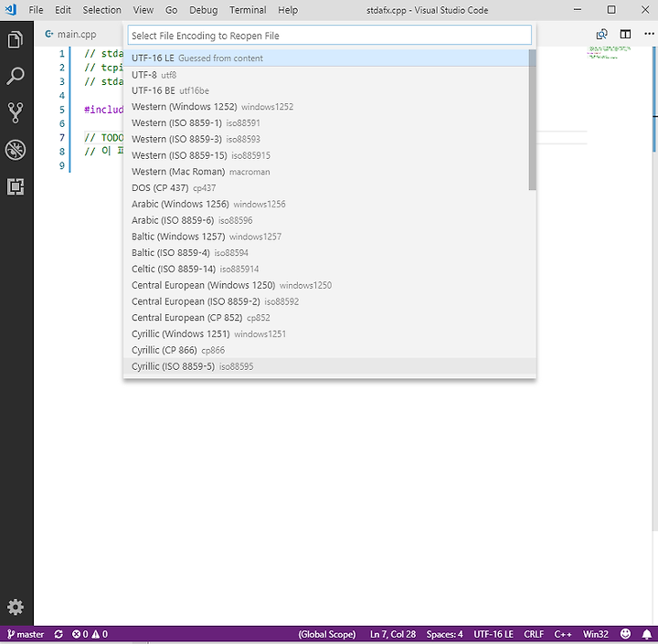
Task: Open the Edit menu
Action: 63,10
